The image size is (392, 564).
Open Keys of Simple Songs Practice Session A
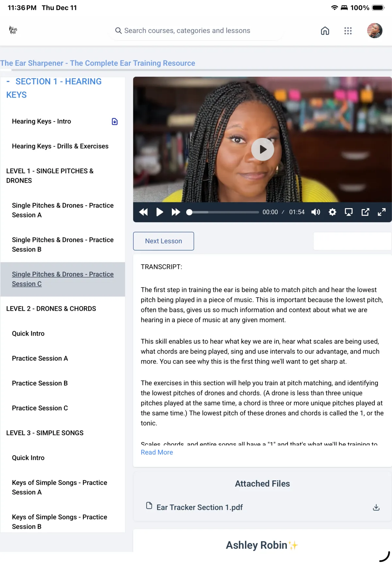tap(59, 487)
